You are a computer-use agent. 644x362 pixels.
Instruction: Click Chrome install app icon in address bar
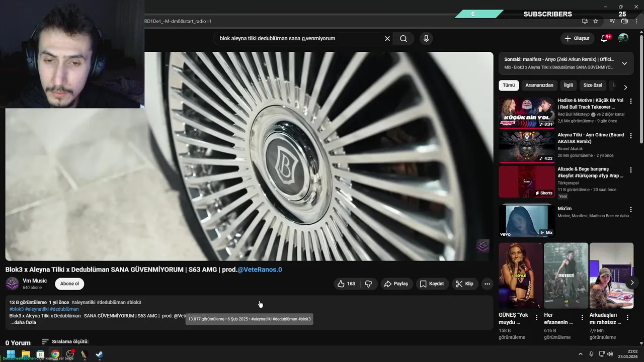click(x=585, y=21)
